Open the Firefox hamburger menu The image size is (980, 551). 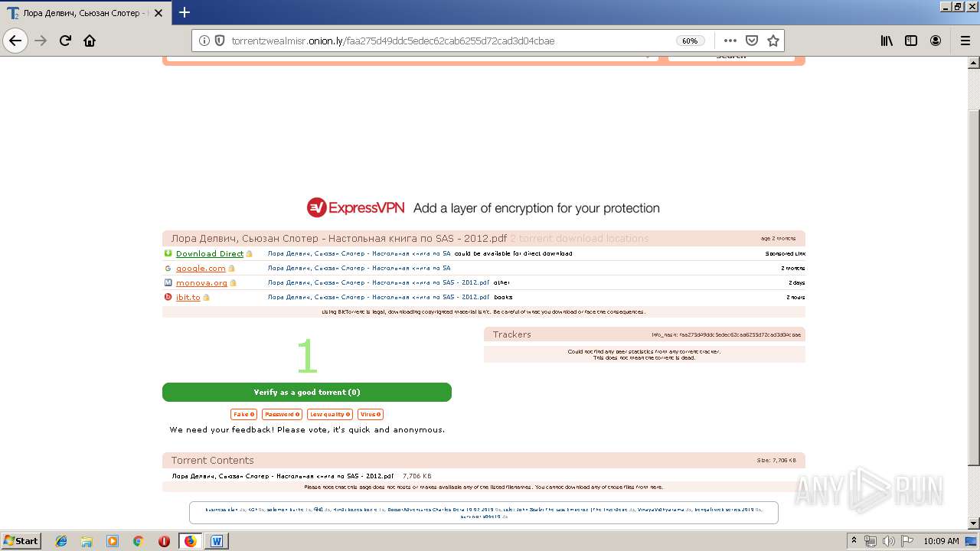(965, 41)
